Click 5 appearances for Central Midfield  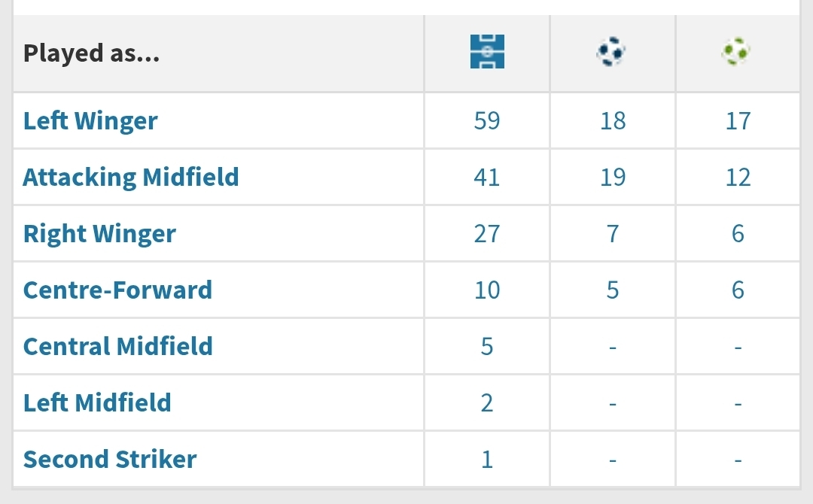[x=487, y=347]
